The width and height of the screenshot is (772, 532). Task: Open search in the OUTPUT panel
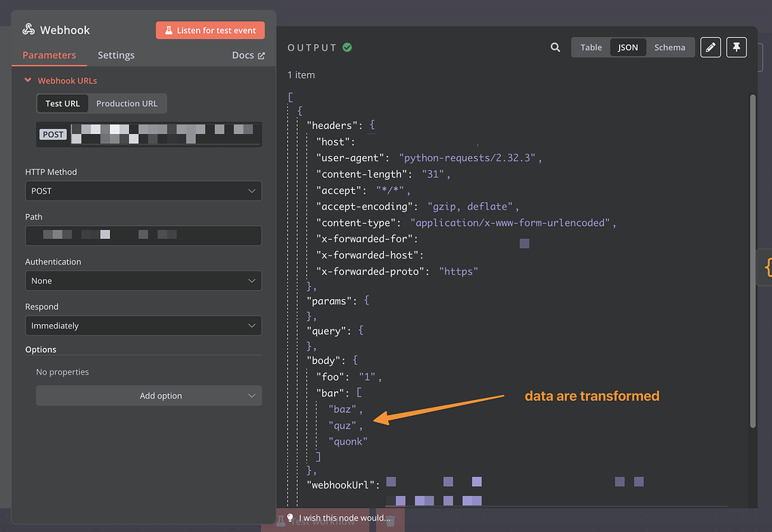point(556,47)
